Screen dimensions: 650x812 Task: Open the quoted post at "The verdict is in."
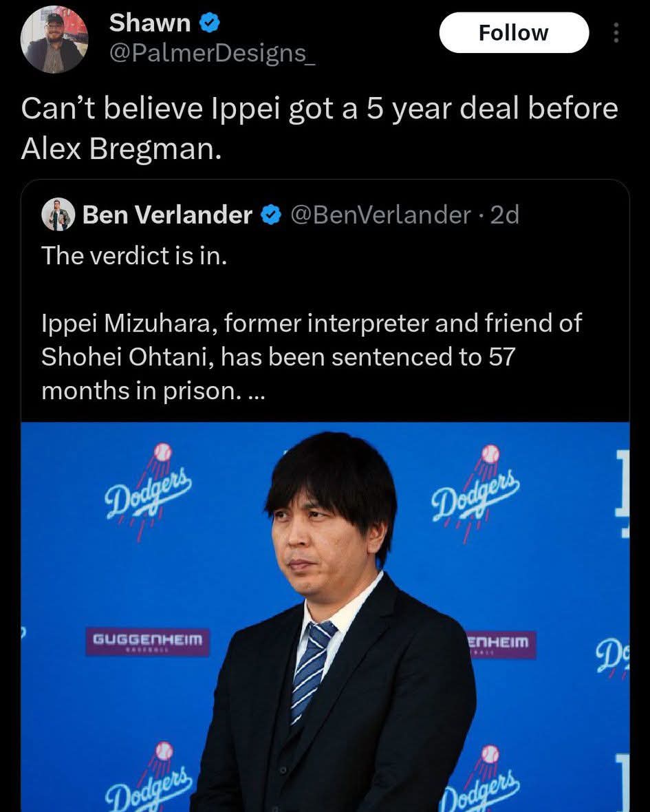click(x=133, y=255)
